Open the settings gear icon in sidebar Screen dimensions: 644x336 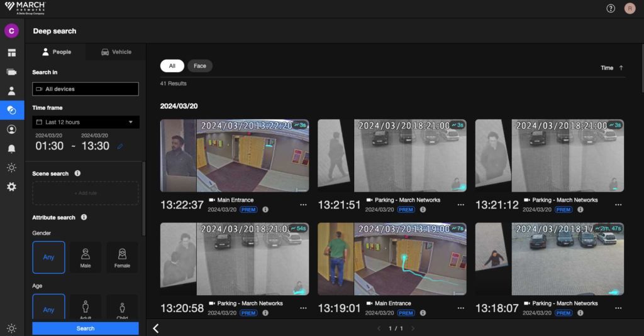click(11, 187)
